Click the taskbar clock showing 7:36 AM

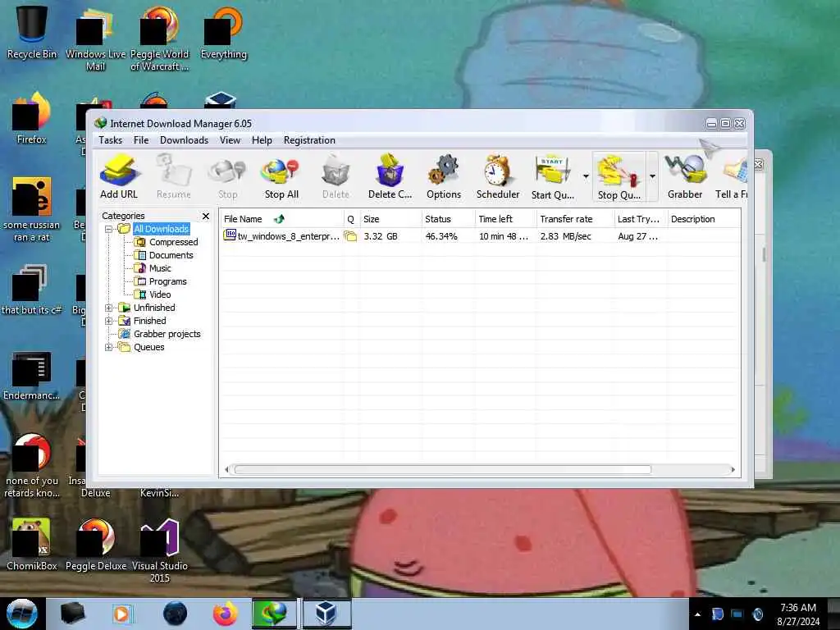(x=798, y=614)
